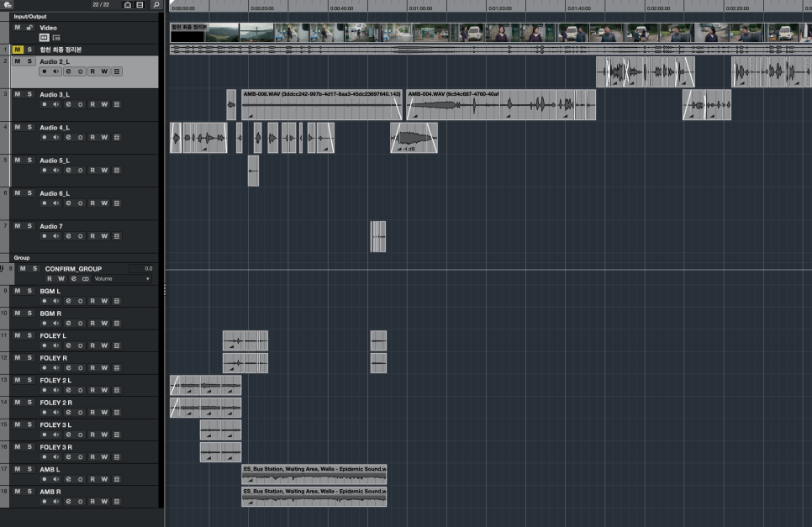812x527 pixels.
Task: Open channel settings (e) for Audio 2_L
Action: tap(68, 71)
